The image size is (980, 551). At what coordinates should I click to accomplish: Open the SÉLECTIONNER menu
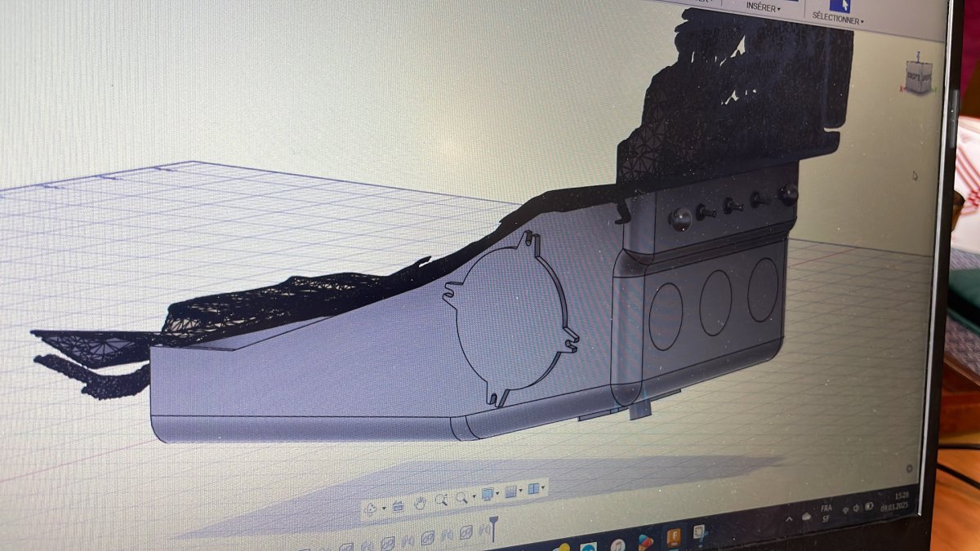coord(838,19)
